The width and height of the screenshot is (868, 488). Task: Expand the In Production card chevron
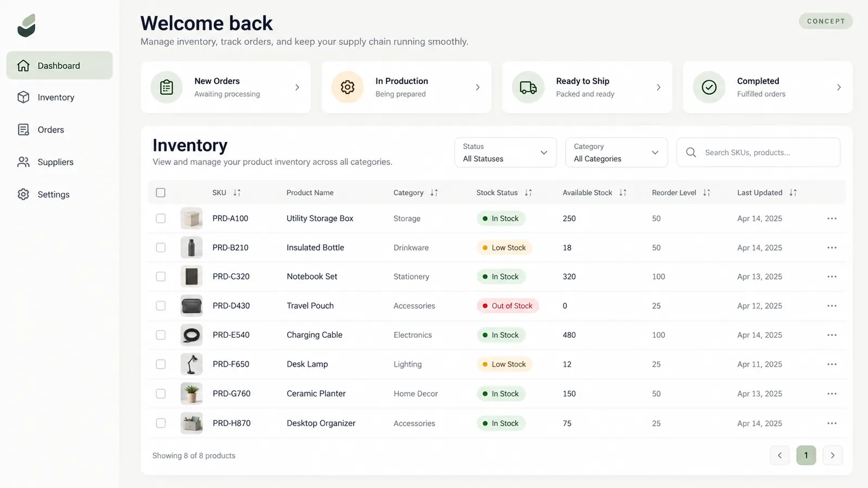point(478,87)
